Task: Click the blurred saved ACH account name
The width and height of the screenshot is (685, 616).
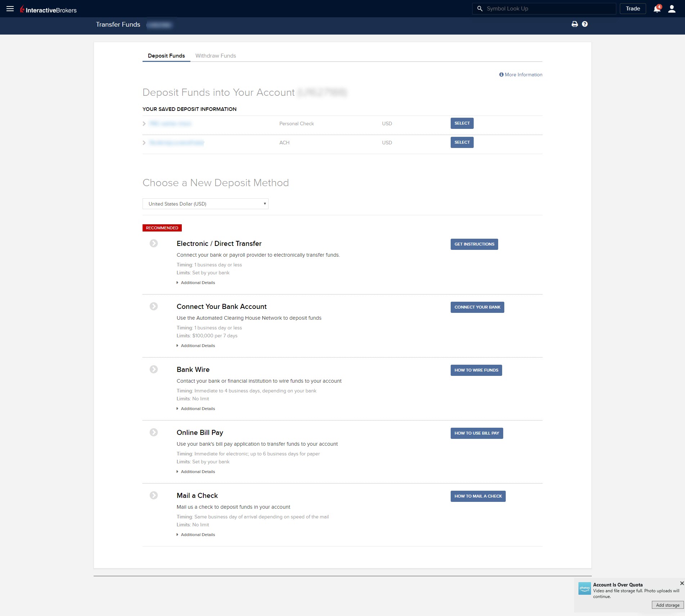Action: (x=176, y=143)
